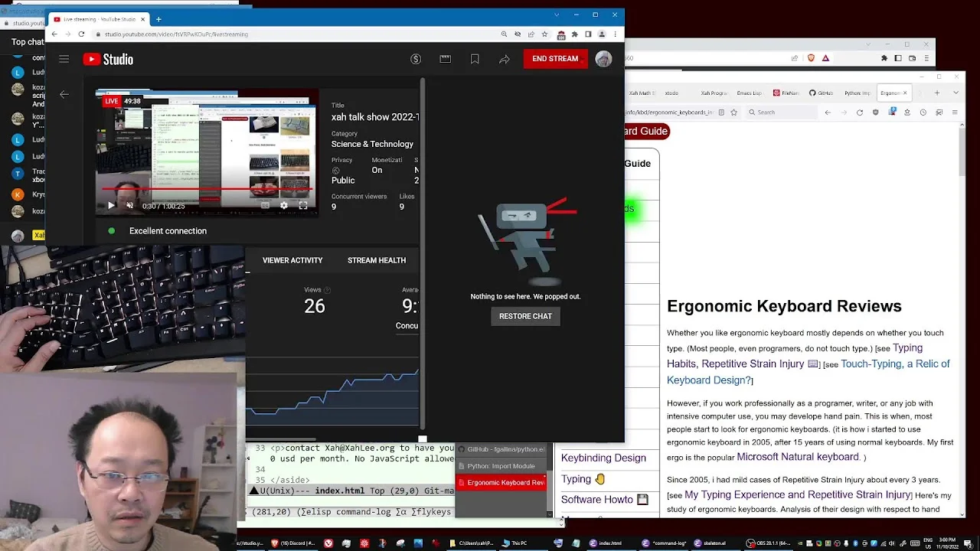Open the Chrome three-dot menu
The image size is (980, 551).
(615, 34)
